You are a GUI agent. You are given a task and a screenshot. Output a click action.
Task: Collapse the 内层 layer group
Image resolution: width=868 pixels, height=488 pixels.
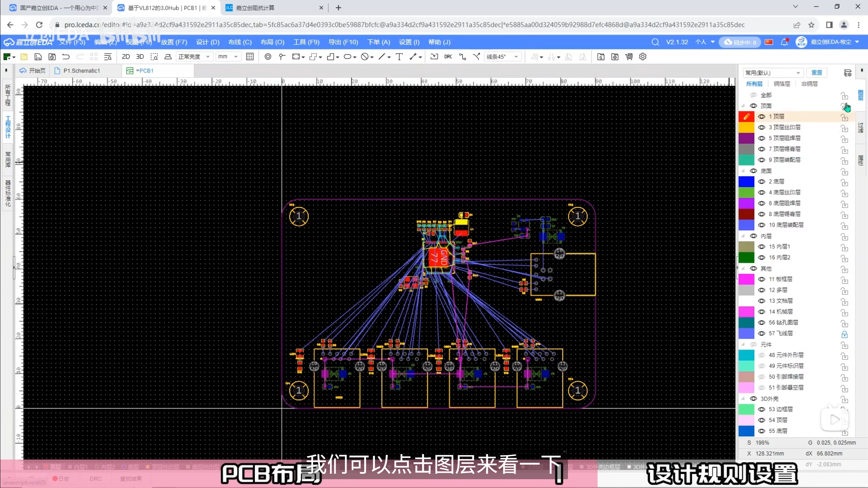coord(743,236)
